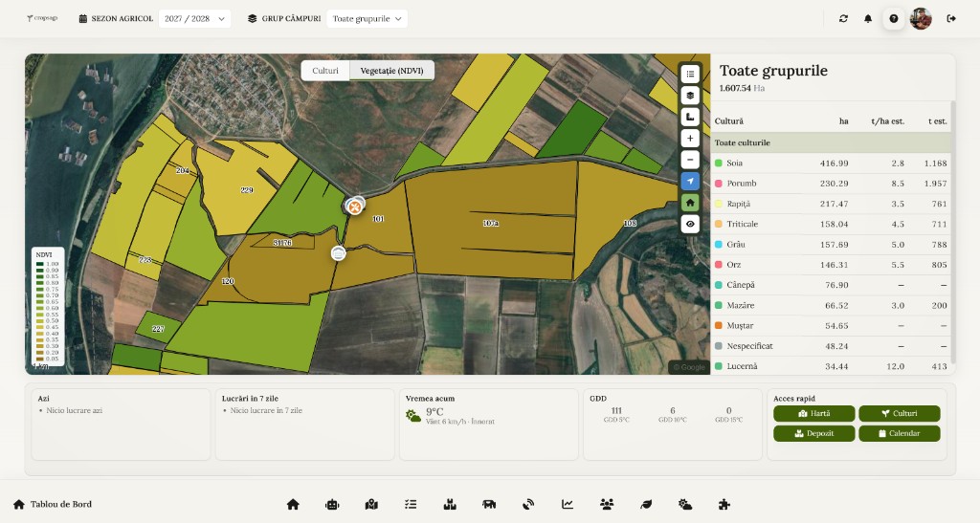Zoom out the map with minus button
The height and width of the screenshot is (523, 980).
tap(690, 160)
